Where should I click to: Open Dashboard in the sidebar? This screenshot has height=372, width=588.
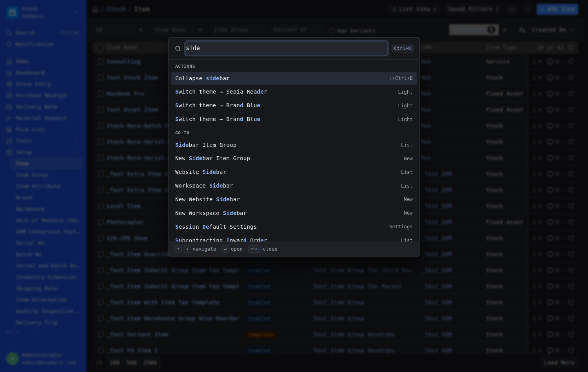(x=43, y=73)
